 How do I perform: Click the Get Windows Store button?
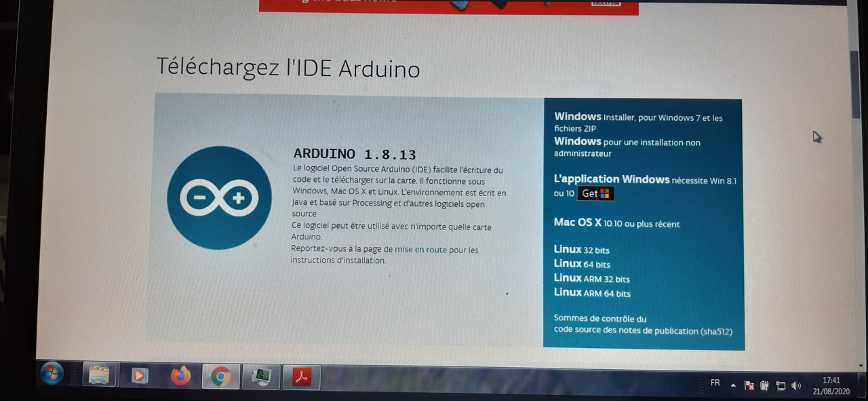595,193
